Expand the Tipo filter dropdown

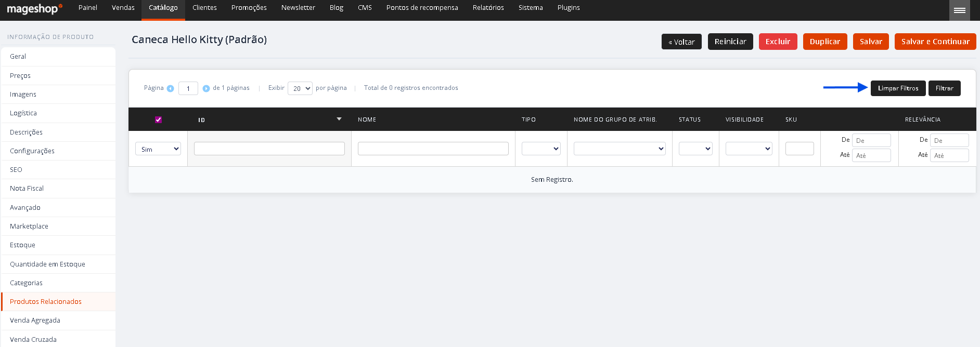point(541,149)
